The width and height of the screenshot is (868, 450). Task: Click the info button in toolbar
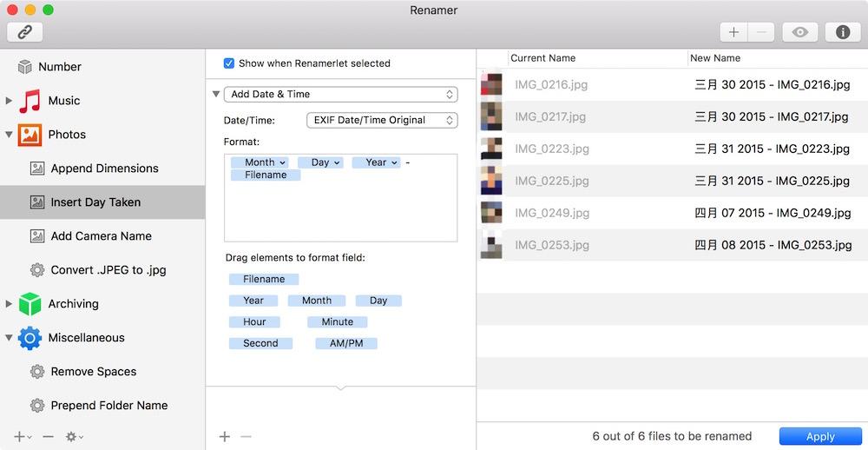843,32
